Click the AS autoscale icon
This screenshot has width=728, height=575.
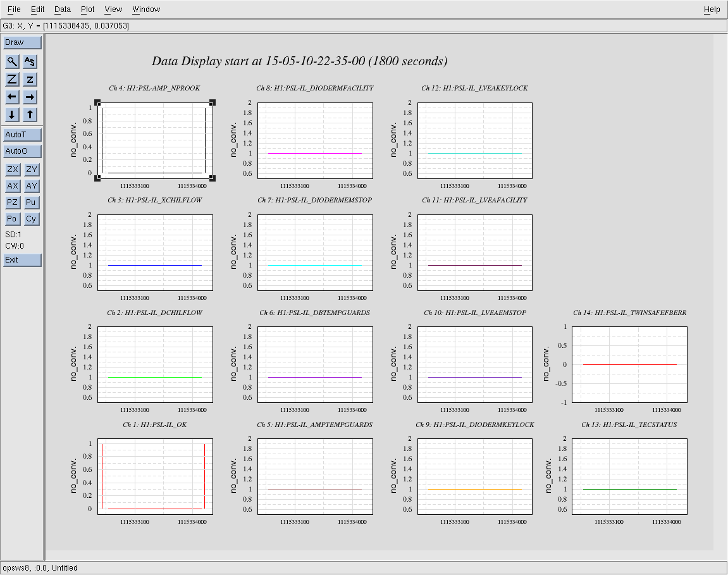(x=30, y=61)
